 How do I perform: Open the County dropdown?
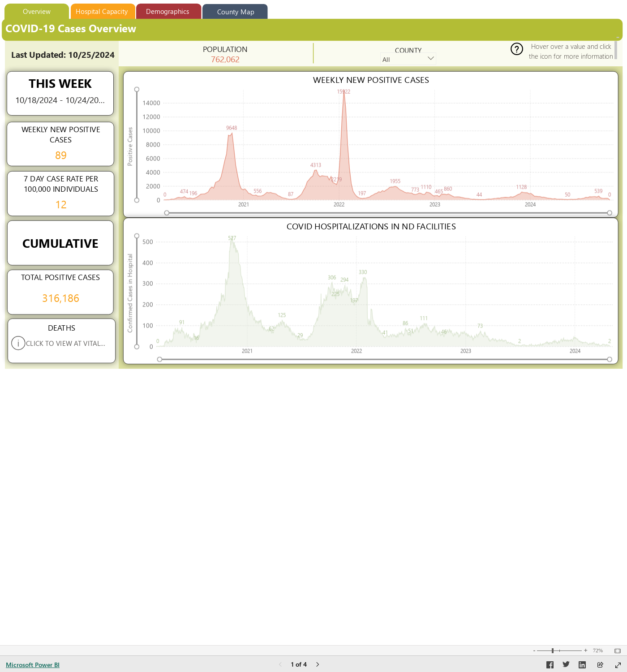click(408, 59)
